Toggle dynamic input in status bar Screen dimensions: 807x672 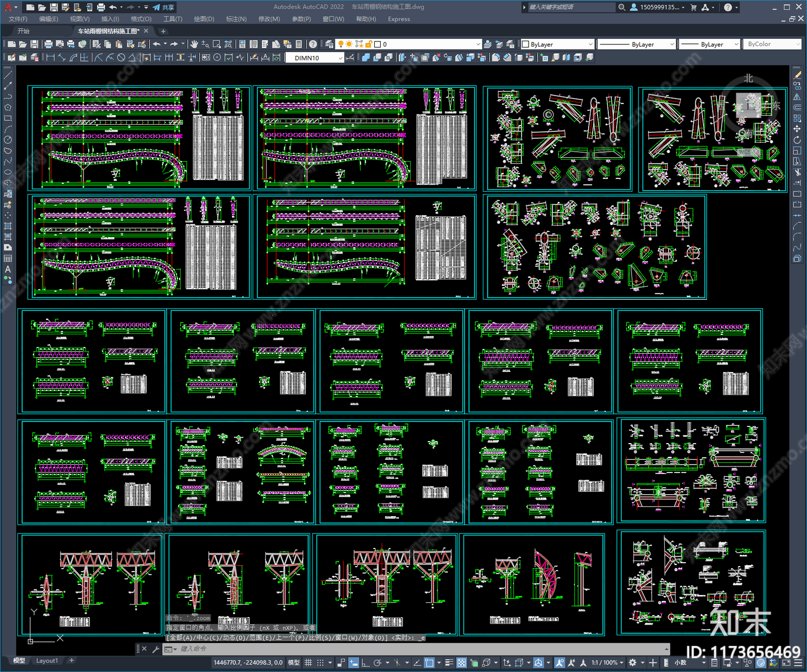click(x=354, y=662)
